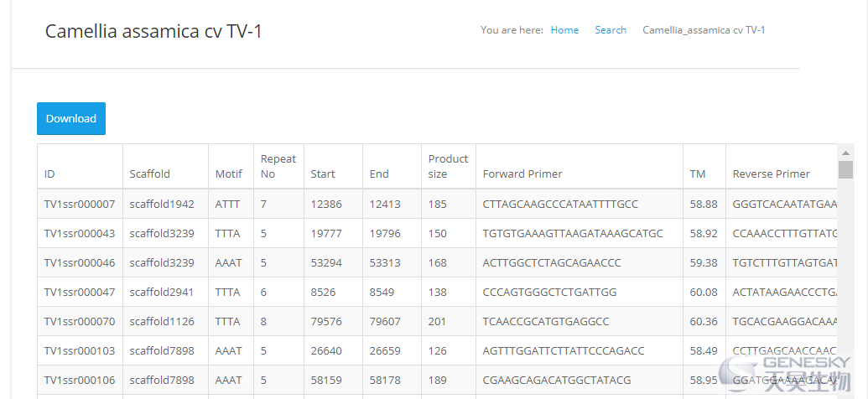Viewport: 868px width, 399px height.
Task: Click the product size 126 cell
Action: coord(449,351)
